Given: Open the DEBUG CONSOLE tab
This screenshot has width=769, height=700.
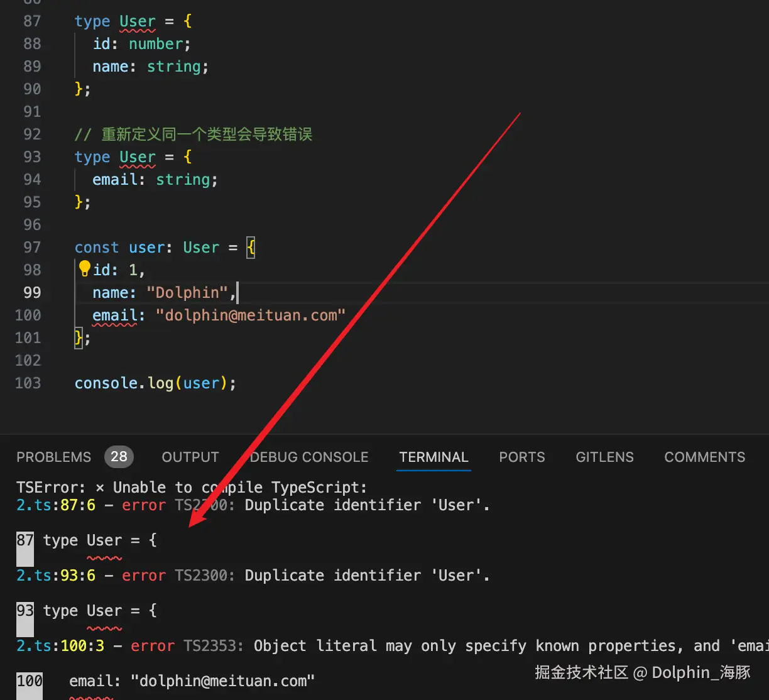Looking at the screenshot, I should point(309,457).
